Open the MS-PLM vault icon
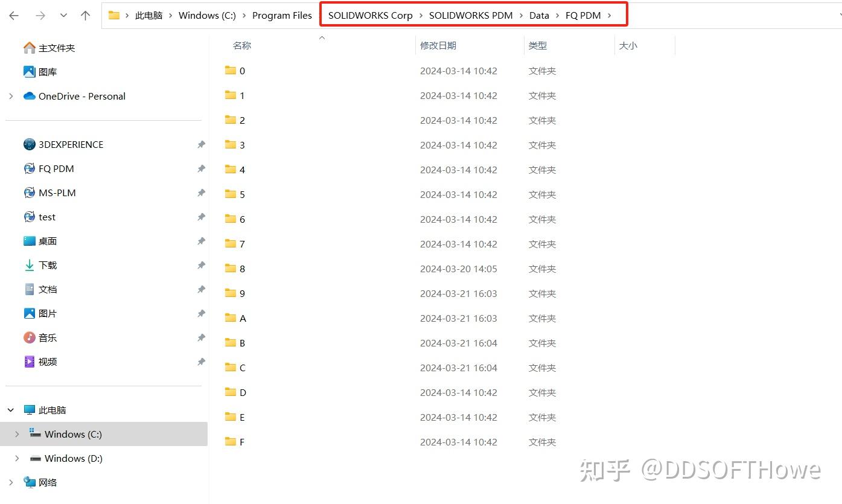 29,193
